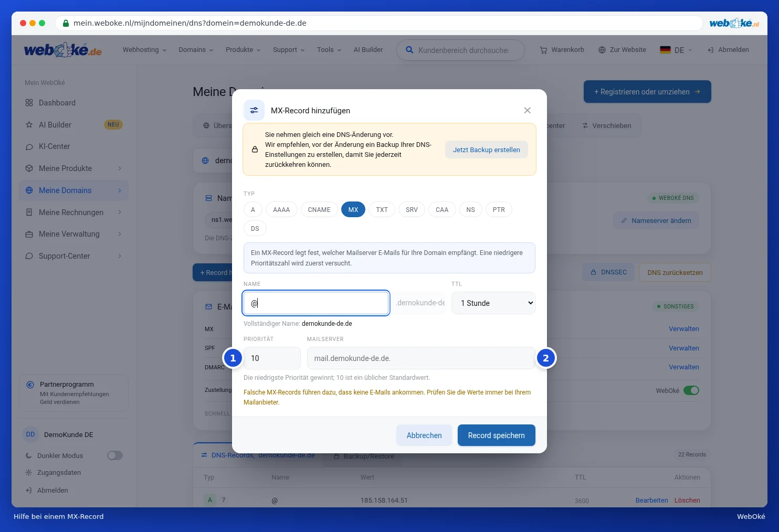Toggle the WebOké Zustellung switch
Viewport: 779px width, 532px height.
coord(691,390)
